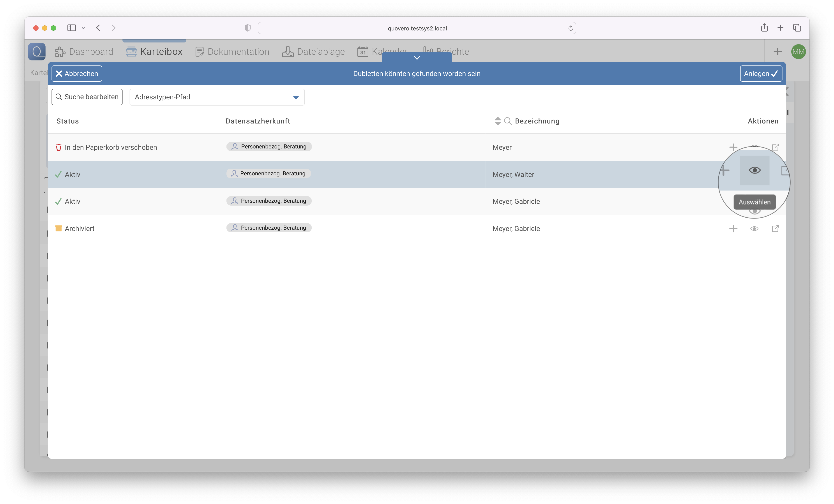Reload the page in address bar

click(570, 28)
